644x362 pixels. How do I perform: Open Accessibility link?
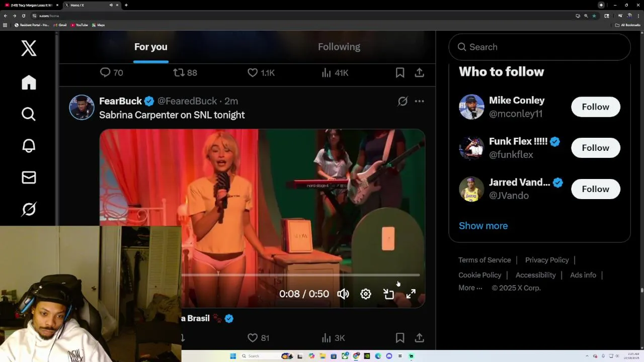pos(535,275)
